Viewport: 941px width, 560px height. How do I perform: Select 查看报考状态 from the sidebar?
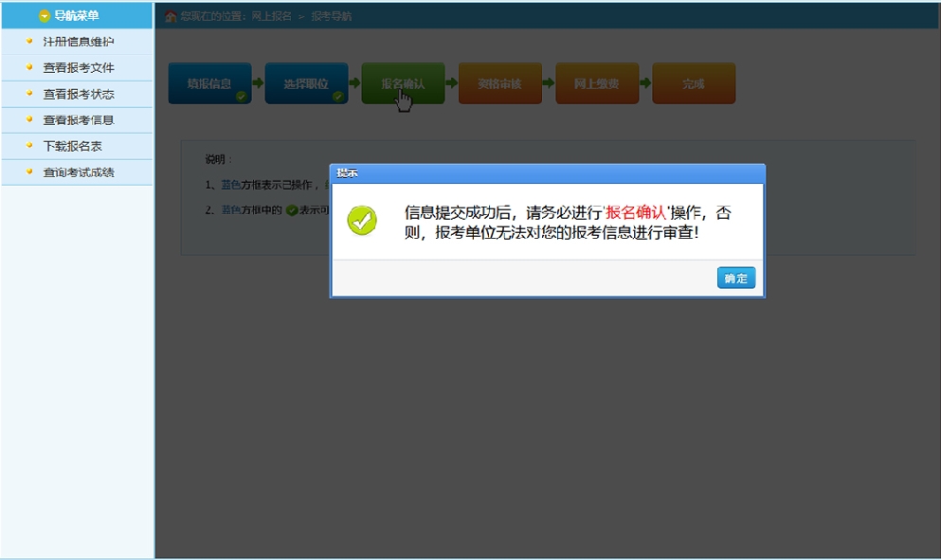[x=78, y=95]
